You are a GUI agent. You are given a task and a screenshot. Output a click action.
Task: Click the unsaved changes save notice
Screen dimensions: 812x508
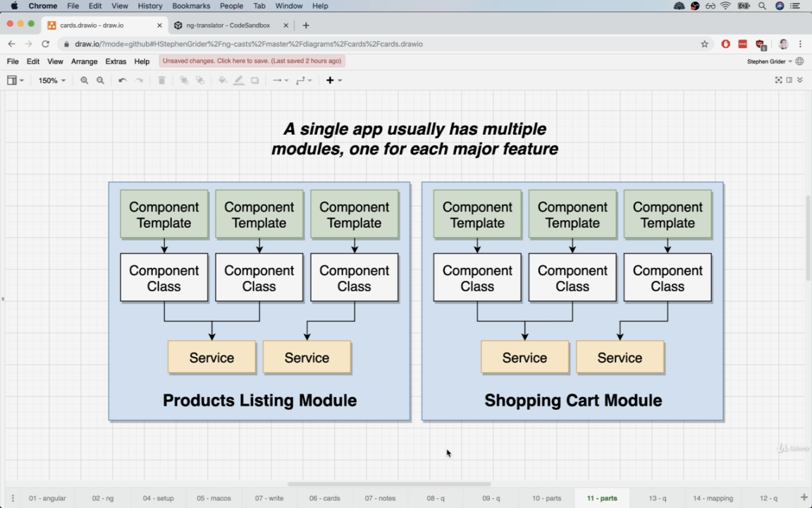252,61
